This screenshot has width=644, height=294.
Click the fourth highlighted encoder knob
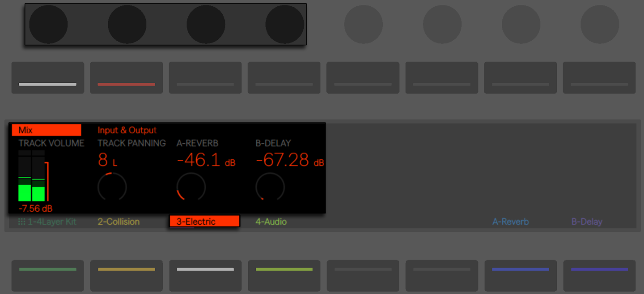pyautogui.click(x=284, y=24)
